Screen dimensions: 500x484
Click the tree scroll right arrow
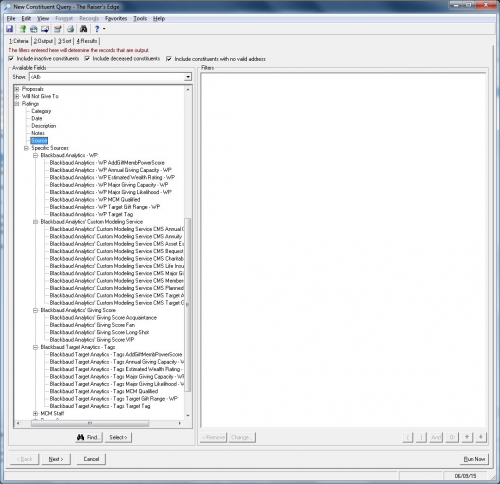point(180,423)
